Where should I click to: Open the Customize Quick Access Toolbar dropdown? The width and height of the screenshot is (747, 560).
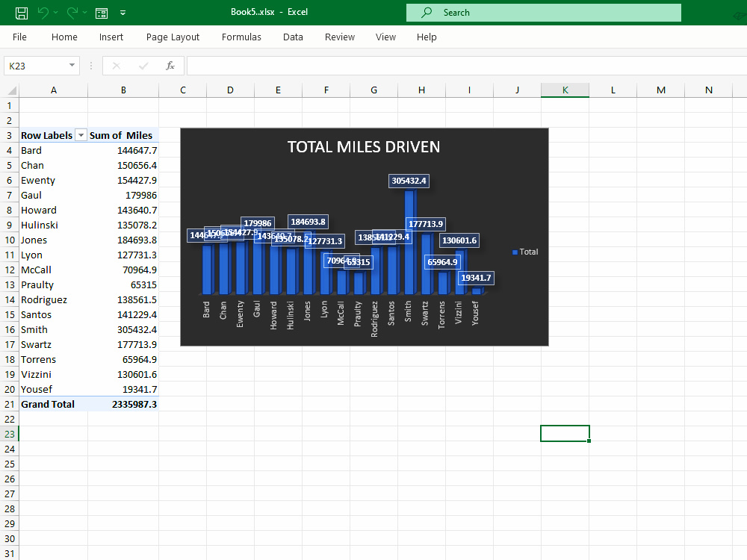tap(123, 13)
